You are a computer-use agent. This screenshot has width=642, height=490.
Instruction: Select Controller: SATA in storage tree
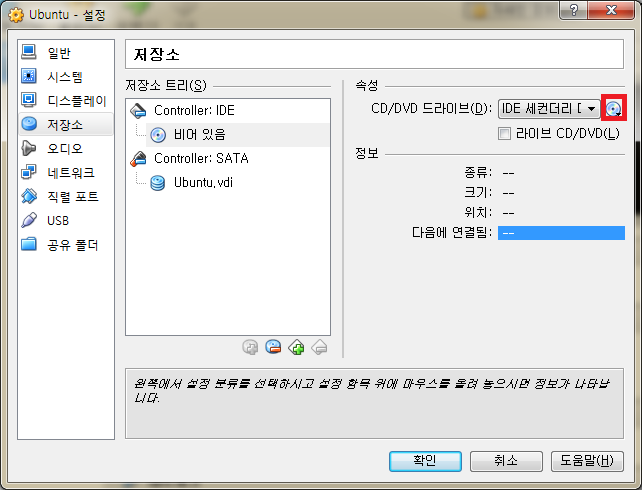(x=201, y=158)
